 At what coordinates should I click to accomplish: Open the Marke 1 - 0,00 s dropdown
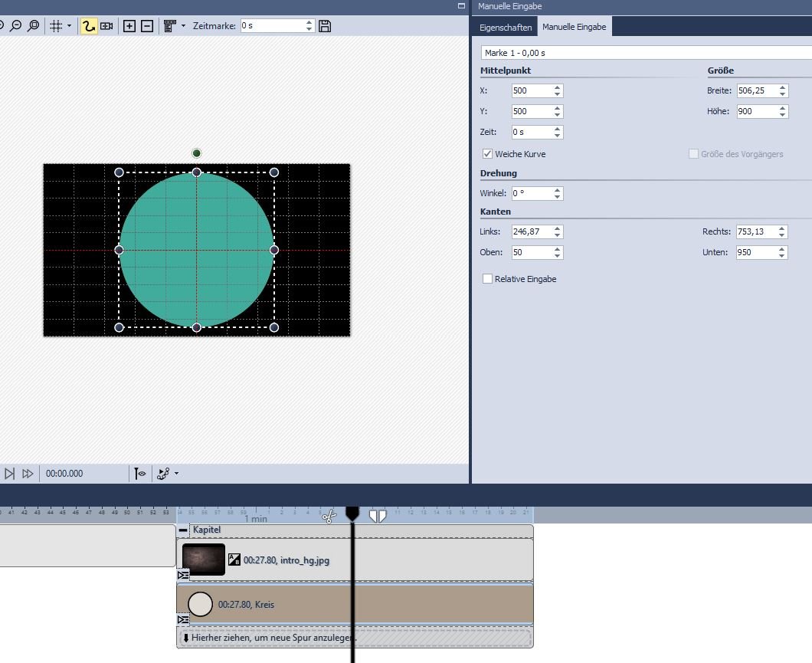(x=643, y=53)
